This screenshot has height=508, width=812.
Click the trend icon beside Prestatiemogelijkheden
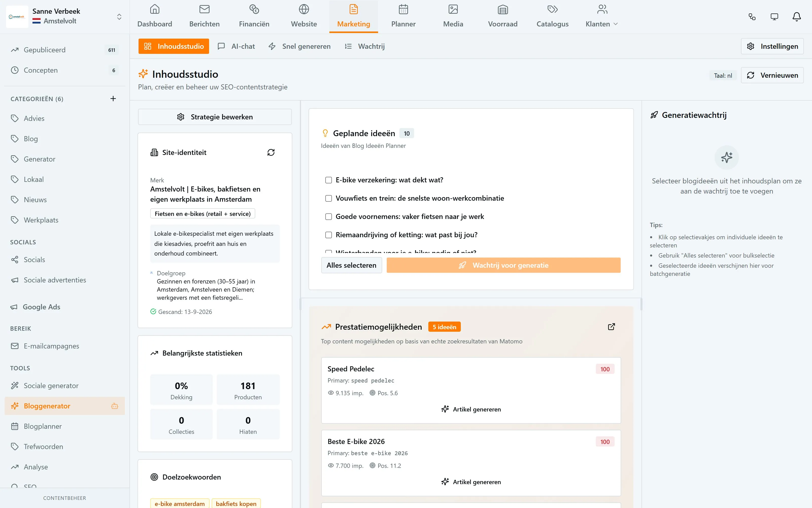coord(326,327)
